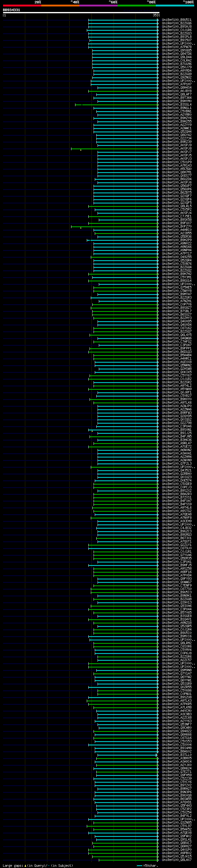The width and height of the screenshot is (197, 868).
Task: Click the UniRef100_A7QVD1 label
Action: click(176, 802)
